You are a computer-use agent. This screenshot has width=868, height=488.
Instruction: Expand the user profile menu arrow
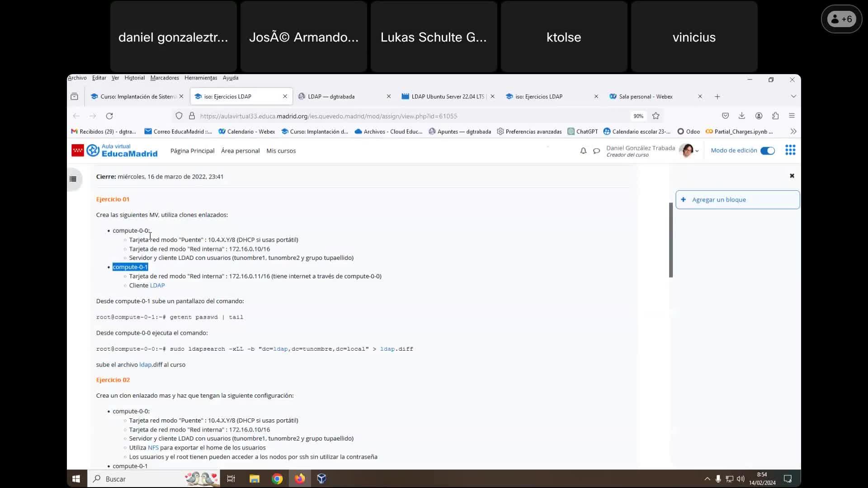pyautogui.click(x=697, y=151)
